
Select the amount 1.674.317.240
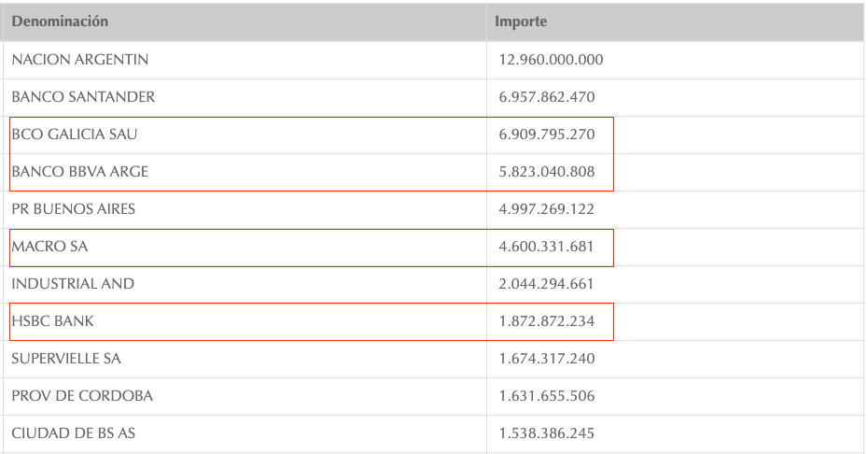click(547, 359)
